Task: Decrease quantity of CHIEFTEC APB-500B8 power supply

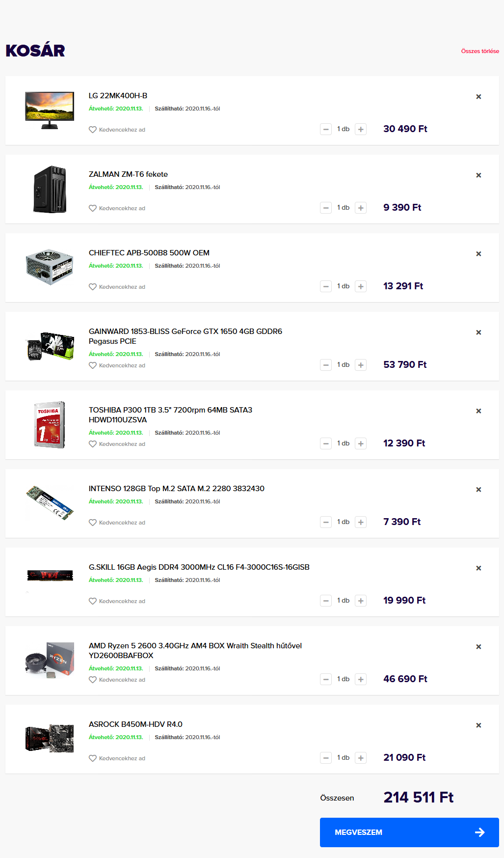Action: point(326,286)
